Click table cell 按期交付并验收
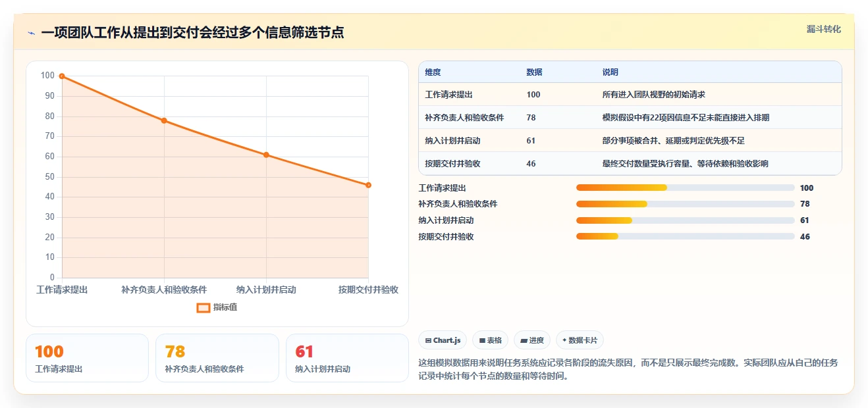868x408 pixels. pyautogui.click(x=452, y=164)
